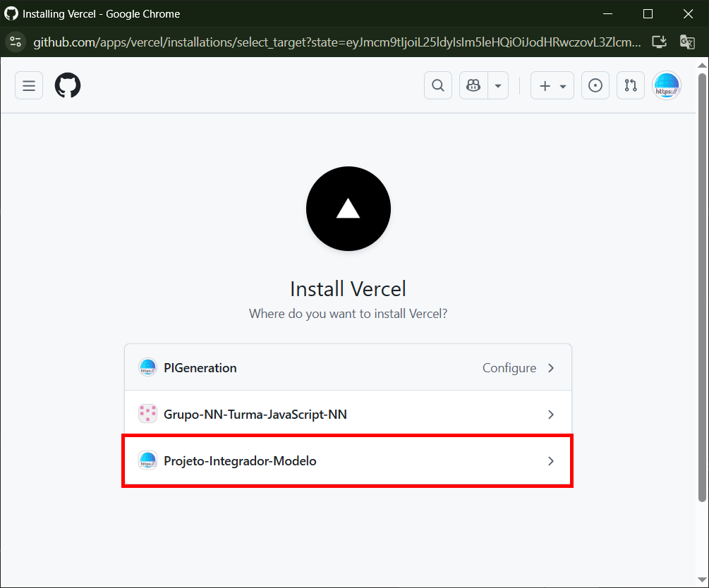Open GitHub Copilot chat icon

click(x=473, y=85)
